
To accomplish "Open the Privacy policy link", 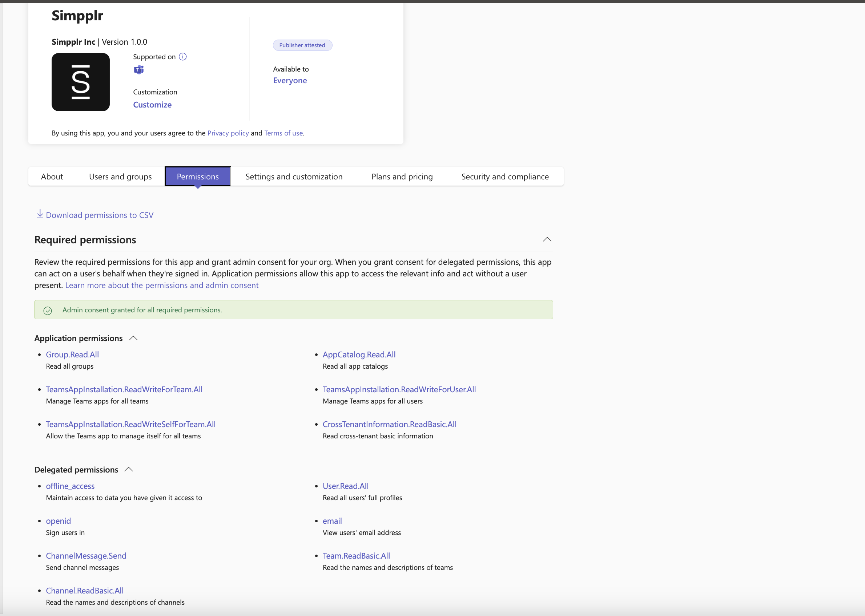I will (x=228, y=133).
